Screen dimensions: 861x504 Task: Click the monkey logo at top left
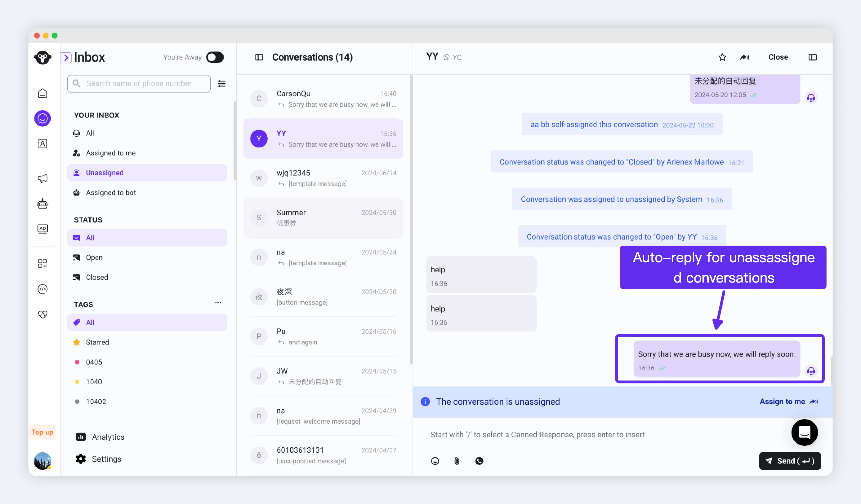[42, 57]
